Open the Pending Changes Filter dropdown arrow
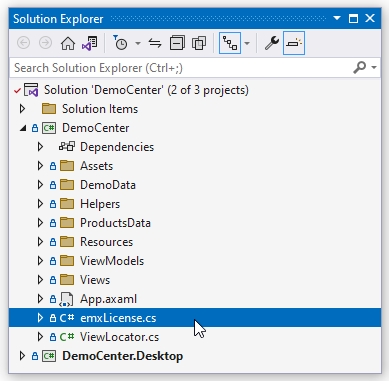The image size is (389, 381). pyautogui.click(x=138, y=43)
